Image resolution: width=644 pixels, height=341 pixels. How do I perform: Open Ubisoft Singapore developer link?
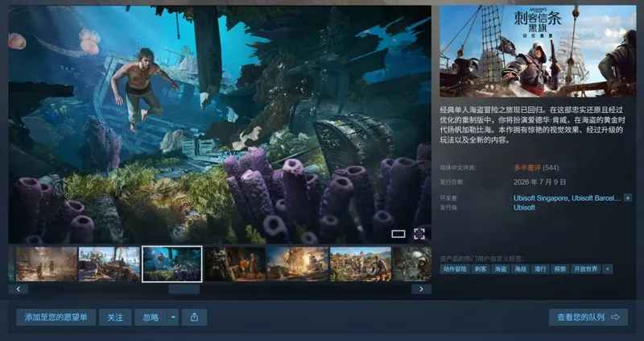(x=540, y=198)
